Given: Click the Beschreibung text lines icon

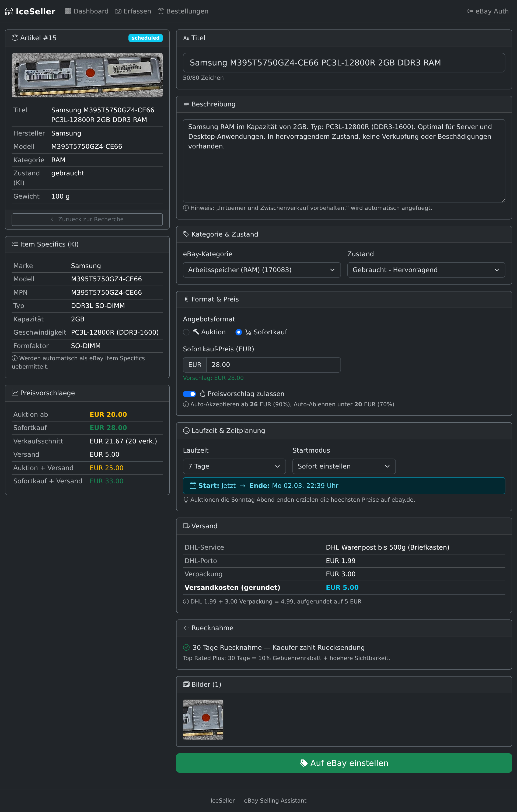Looking at the screenshot, I should [x=186, y=104].
